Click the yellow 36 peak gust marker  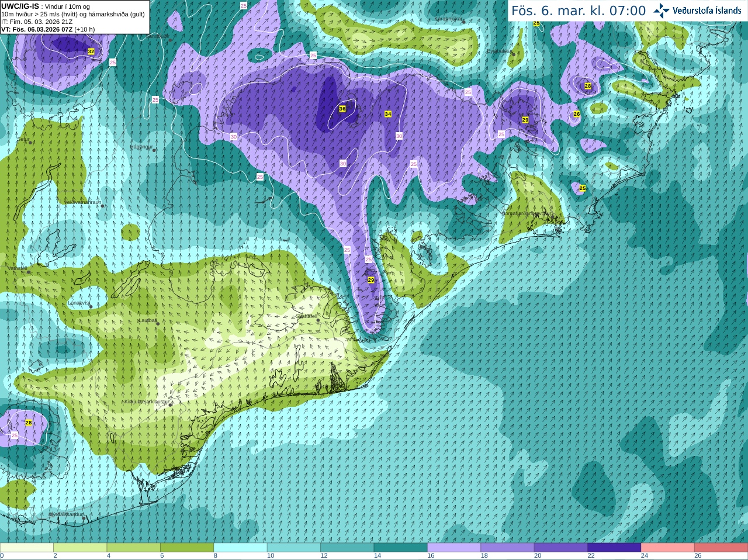342,109
